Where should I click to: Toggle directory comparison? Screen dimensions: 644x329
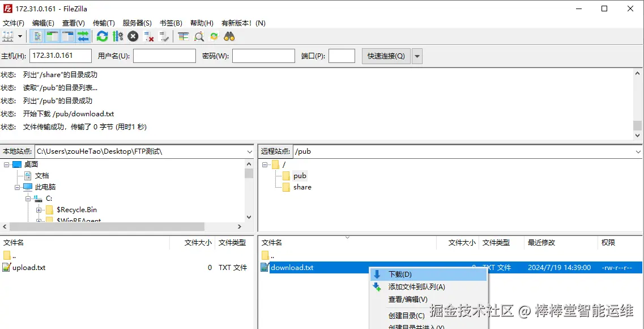[x=199, y=37]
